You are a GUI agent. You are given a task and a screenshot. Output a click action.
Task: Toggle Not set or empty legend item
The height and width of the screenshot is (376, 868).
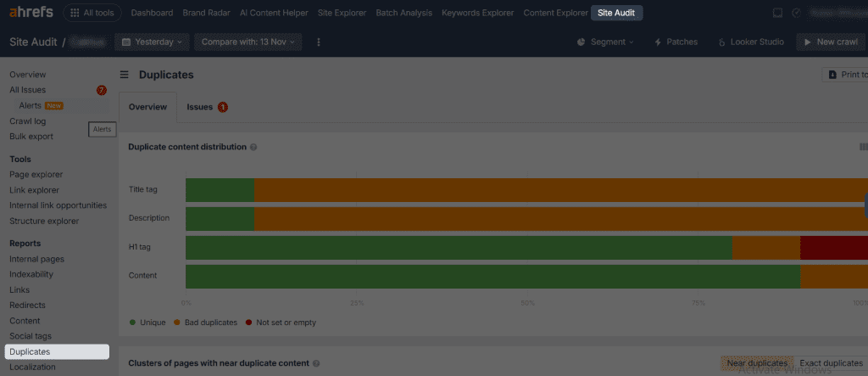(x=281, y=323)
